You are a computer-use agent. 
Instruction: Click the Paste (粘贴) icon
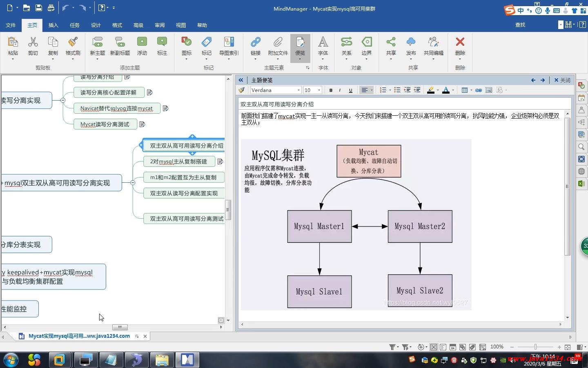tap(13, 42)
